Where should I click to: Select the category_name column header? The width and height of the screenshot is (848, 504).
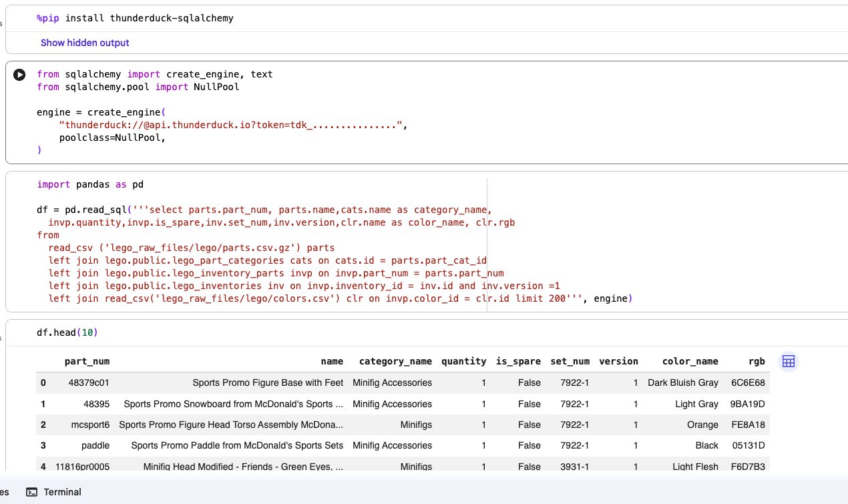[395, 361]
